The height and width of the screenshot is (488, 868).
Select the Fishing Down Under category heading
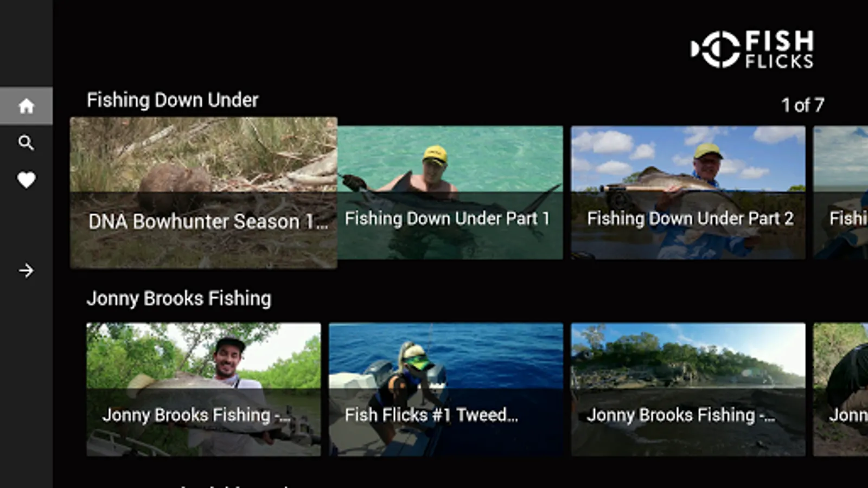173,100
